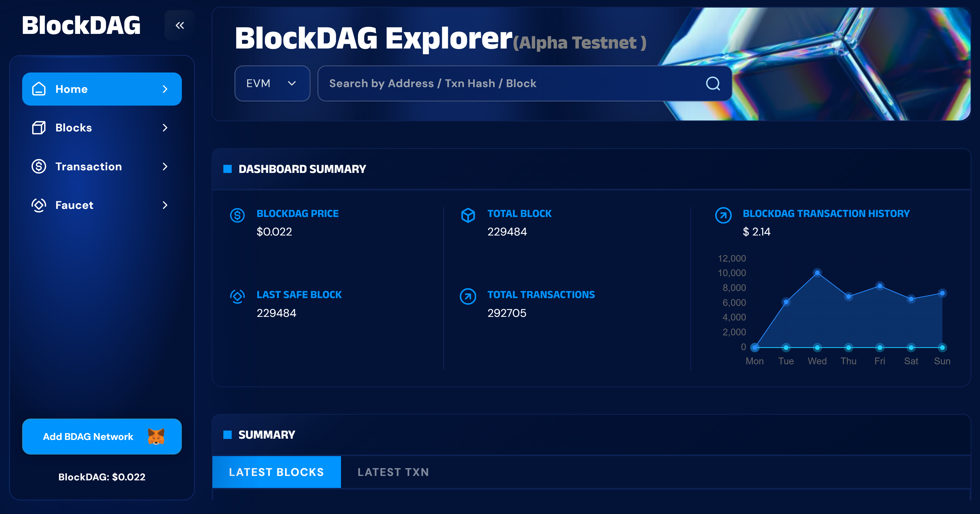
Task: Go to Home in the sidebar
Action: [102, 89]
